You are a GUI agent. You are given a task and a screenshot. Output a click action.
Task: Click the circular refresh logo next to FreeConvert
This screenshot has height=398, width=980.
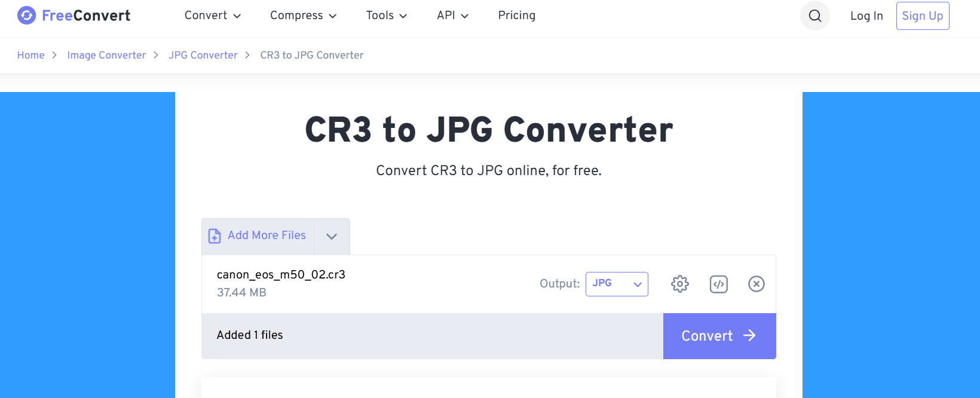(x=26, y=15)
